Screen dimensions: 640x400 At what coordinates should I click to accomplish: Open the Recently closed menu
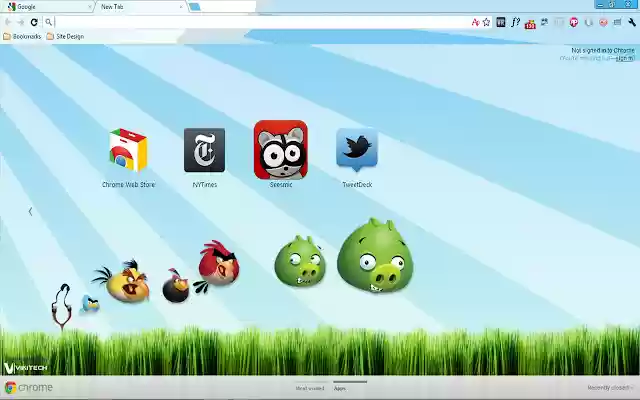coord(610,388)
